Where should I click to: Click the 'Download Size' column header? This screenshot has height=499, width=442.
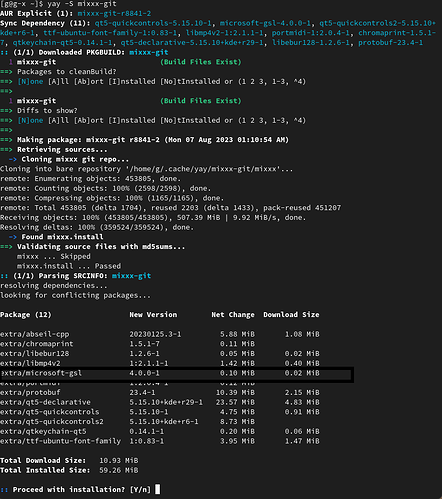click(291, 314)
